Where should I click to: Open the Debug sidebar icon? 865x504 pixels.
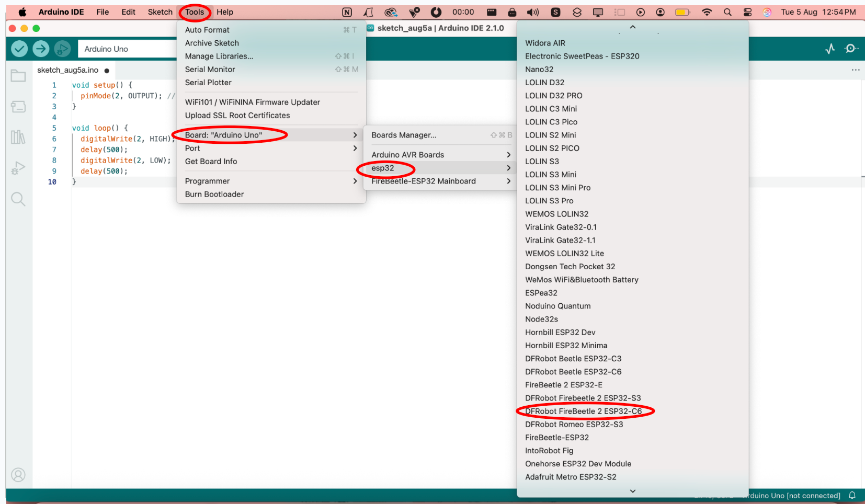click(x=18, y=168)
